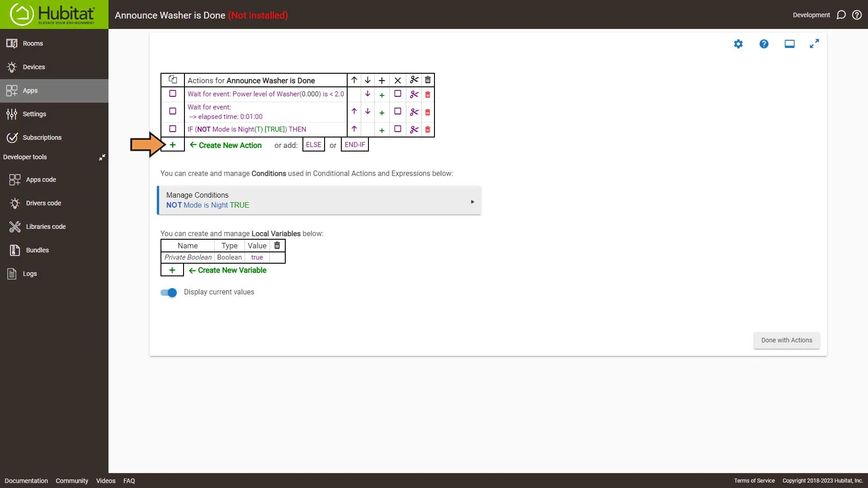Click the blue display screen icon
The image size is (868, 488).
(x=789, y=44)
